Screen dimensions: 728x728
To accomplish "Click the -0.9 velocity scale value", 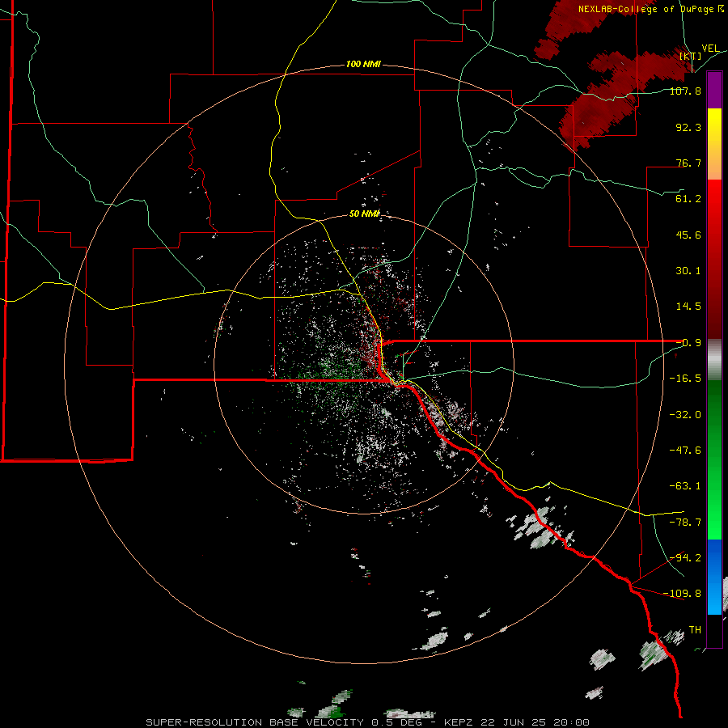I will [688, 343].
